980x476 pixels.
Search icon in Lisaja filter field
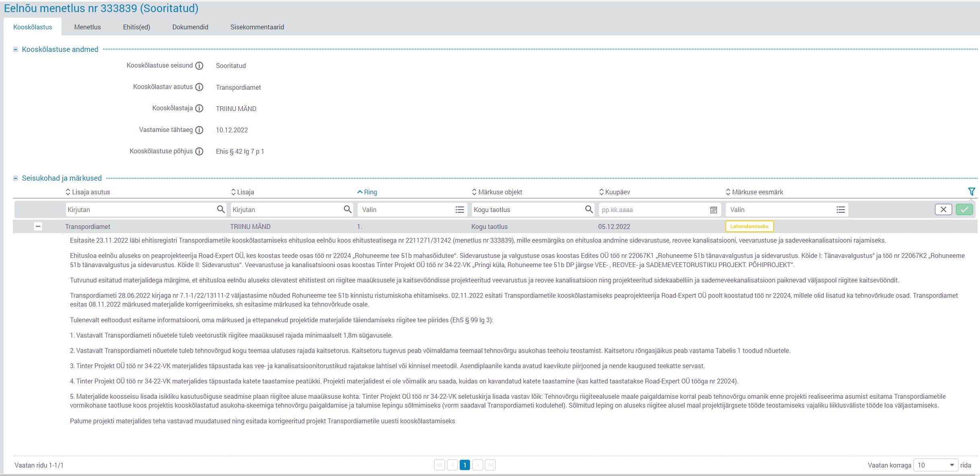348,209
